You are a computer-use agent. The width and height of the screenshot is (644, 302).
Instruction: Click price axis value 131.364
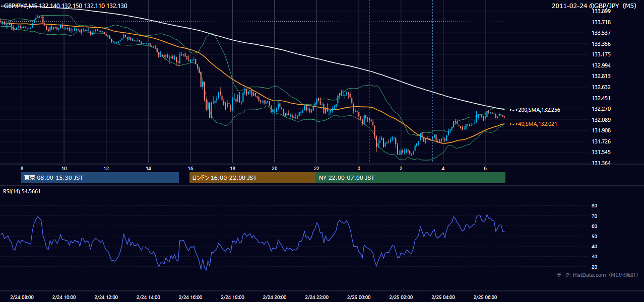[x=601, y=163]
